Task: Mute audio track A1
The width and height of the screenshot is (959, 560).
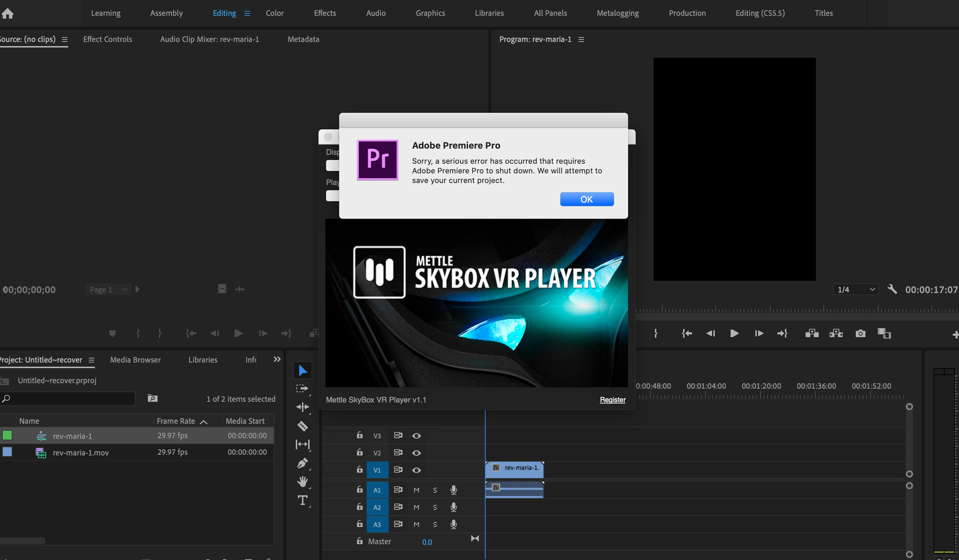Action: pos(416,490)
